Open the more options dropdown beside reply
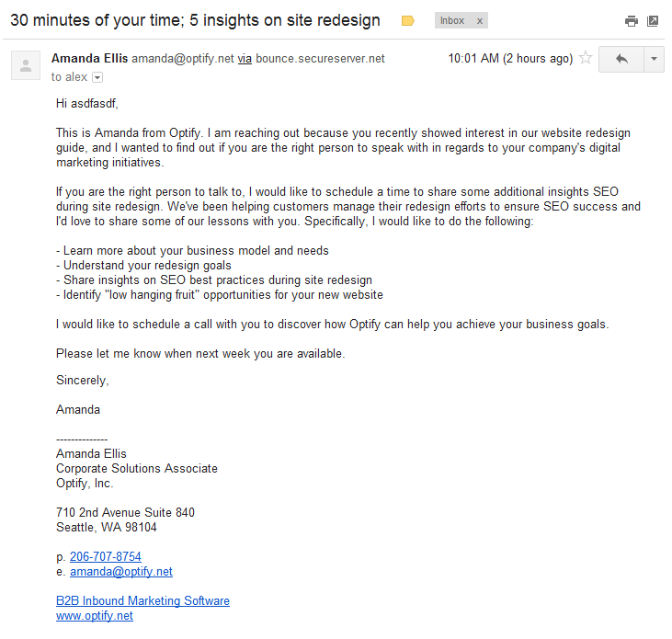The image size is (672, 639). click(654, 59)
